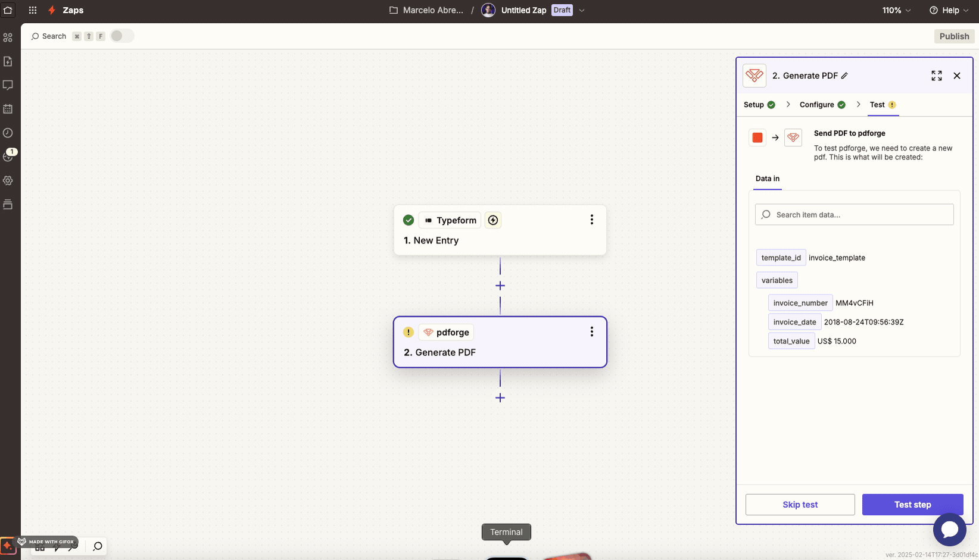
Task: Open the Help dropdown menu
Action: pyautogui.click(x=948, y=10)
